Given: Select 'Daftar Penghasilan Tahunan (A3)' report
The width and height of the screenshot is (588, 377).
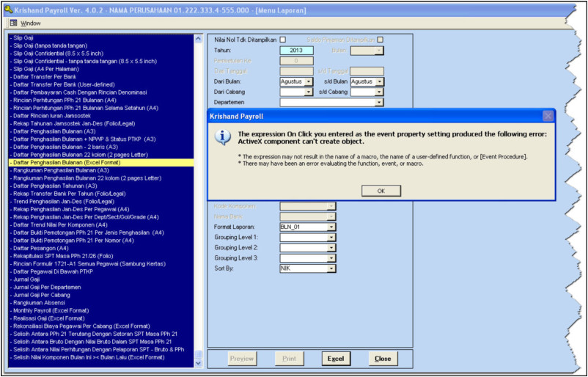Looking at the screenshot, I should click(x=101, y=186).
